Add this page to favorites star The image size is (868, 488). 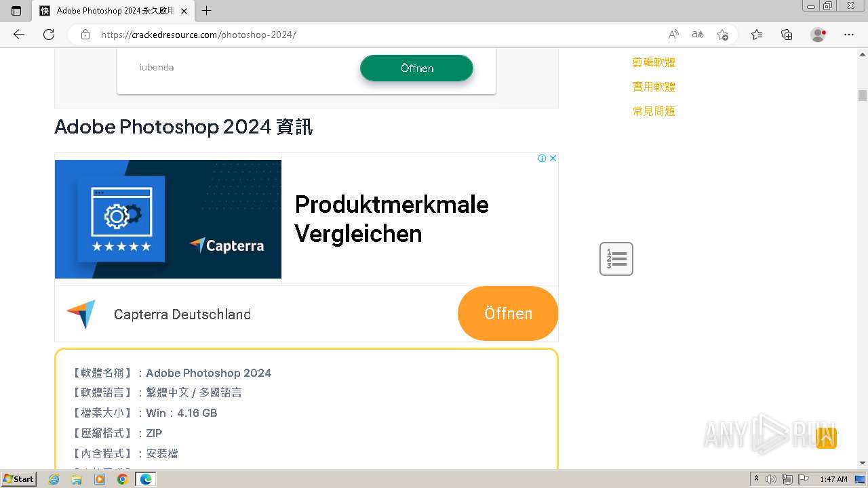click(722, 35)
